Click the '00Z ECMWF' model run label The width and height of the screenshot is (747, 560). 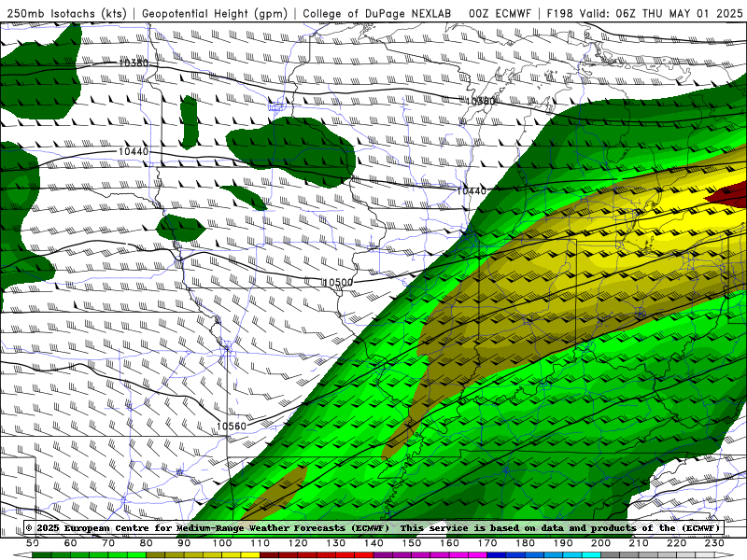(x=500, y=13)
